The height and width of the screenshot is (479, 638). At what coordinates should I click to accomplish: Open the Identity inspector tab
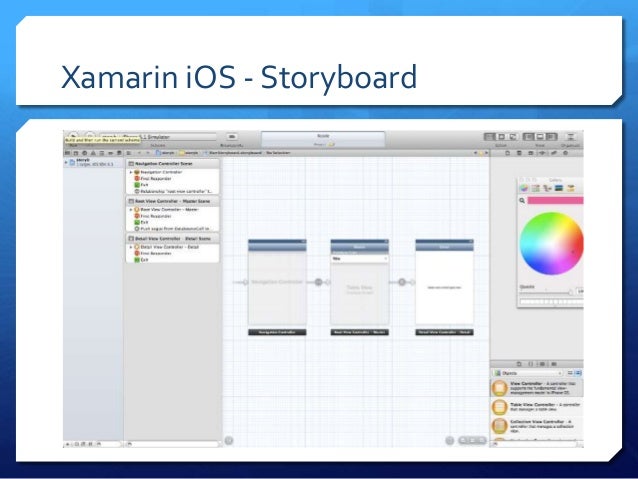coord(531,153)
